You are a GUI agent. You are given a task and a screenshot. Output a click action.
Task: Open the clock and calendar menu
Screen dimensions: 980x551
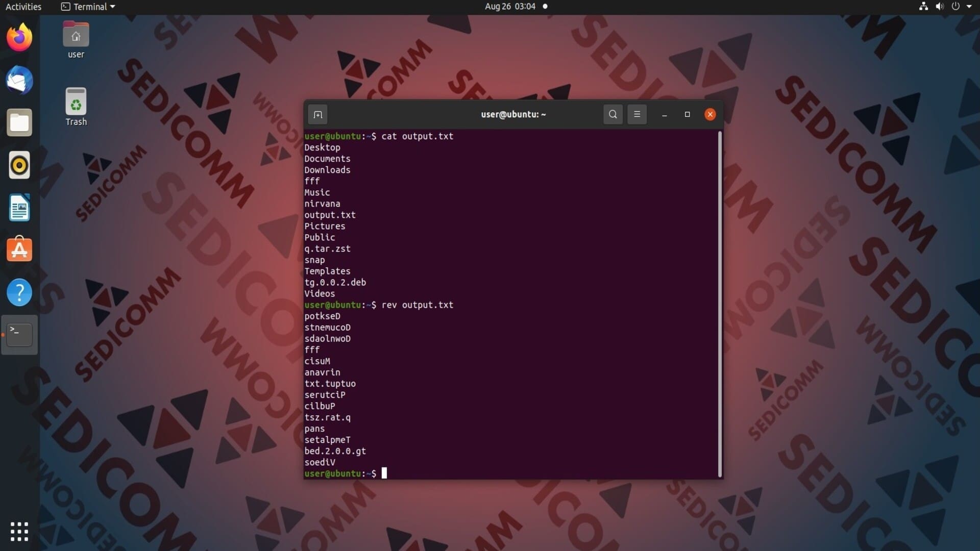click(510, 7)
